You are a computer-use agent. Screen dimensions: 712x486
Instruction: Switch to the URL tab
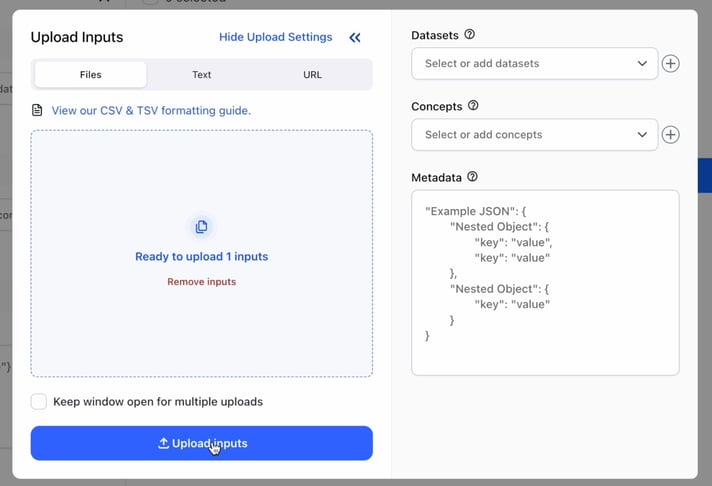tap(312, 75)
